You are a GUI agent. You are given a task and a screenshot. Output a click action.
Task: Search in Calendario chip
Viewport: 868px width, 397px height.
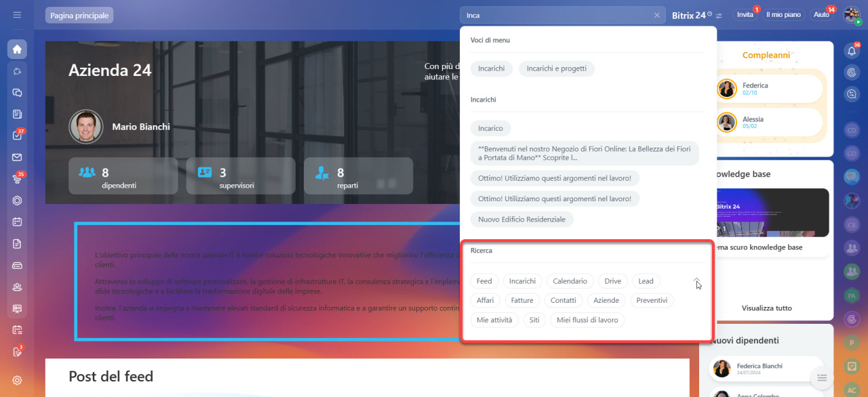(x=570, y=281)
